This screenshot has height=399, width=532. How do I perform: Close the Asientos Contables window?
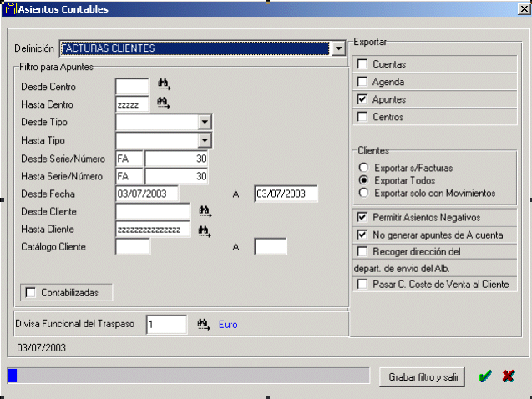click(524, 9)
